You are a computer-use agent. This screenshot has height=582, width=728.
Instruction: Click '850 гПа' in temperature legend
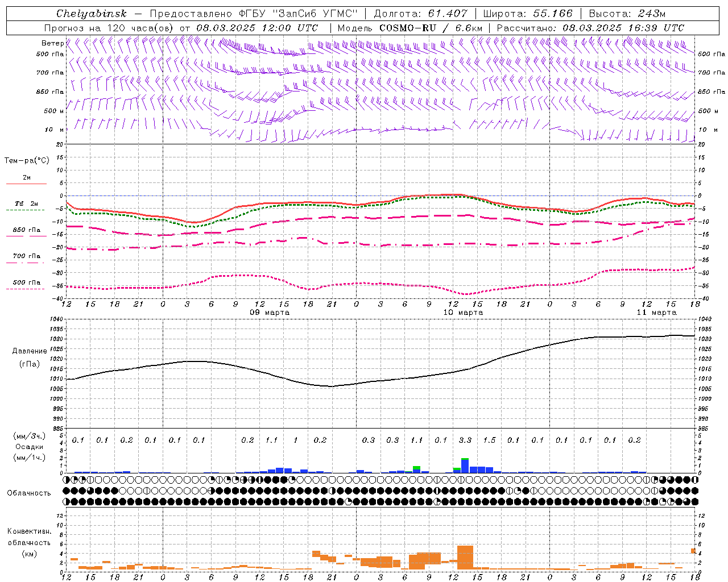[x=26, y=230]
